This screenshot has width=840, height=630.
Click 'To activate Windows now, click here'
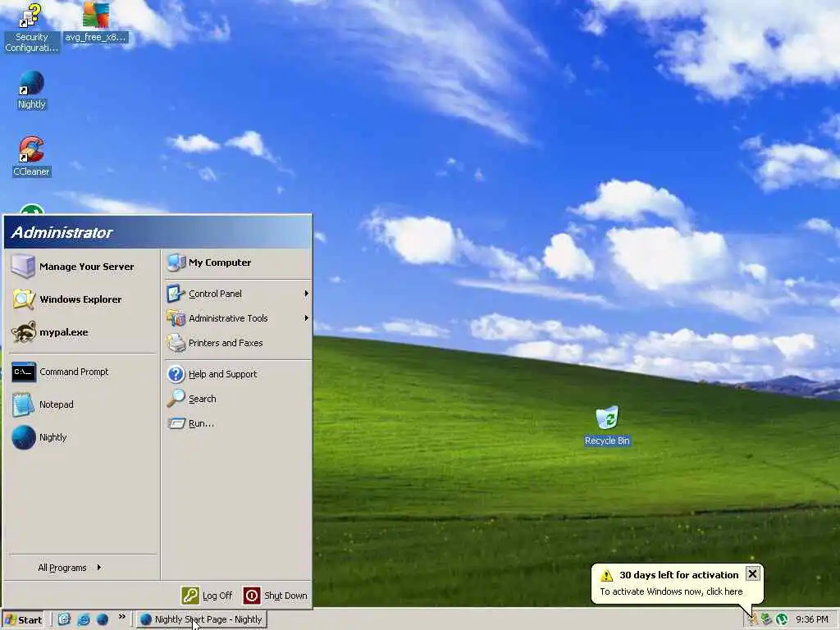671,591
